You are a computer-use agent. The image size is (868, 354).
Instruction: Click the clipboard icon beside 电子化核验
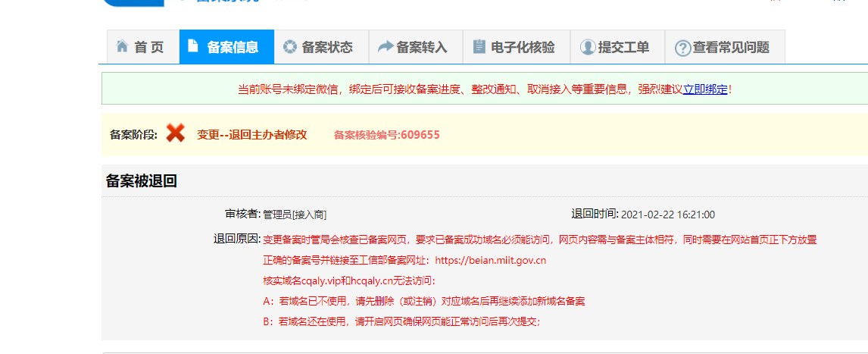click(479, 47)
